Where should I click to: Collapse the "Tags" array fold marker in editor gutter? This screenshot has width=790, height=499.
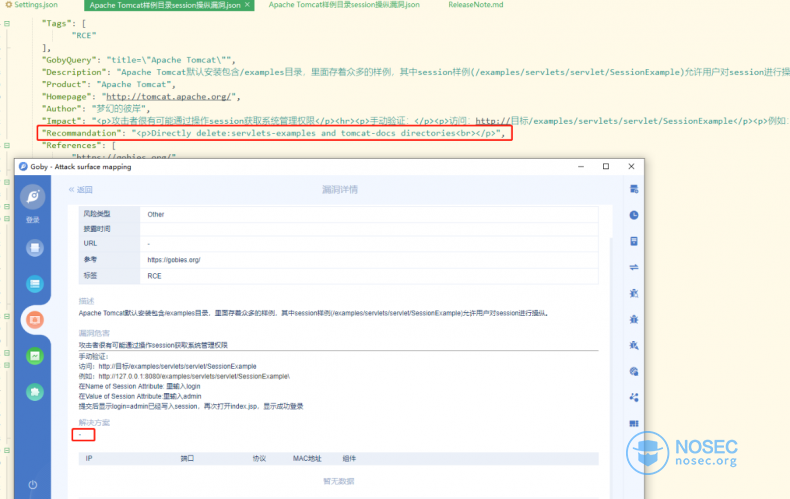[x=7, y=23]
